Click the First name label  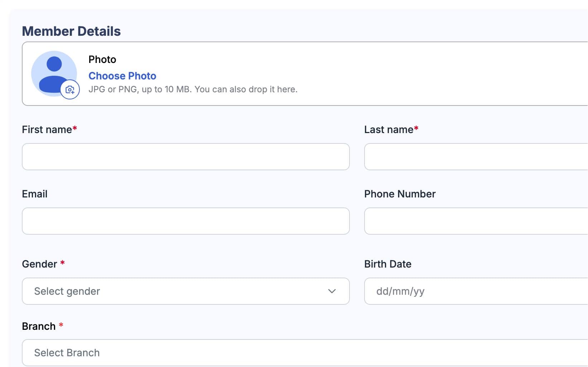(49, 129)
